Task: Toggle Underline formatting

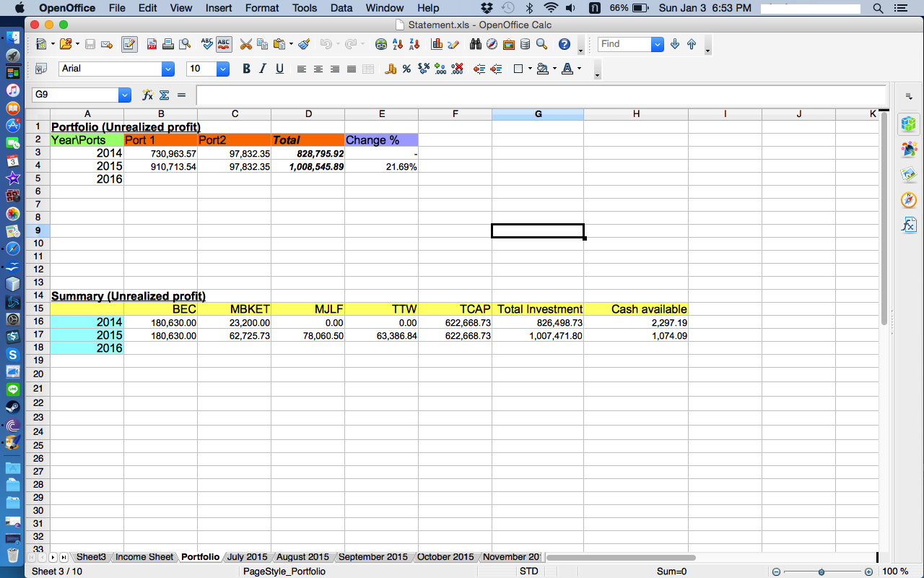Action: (x=279, y=69)
